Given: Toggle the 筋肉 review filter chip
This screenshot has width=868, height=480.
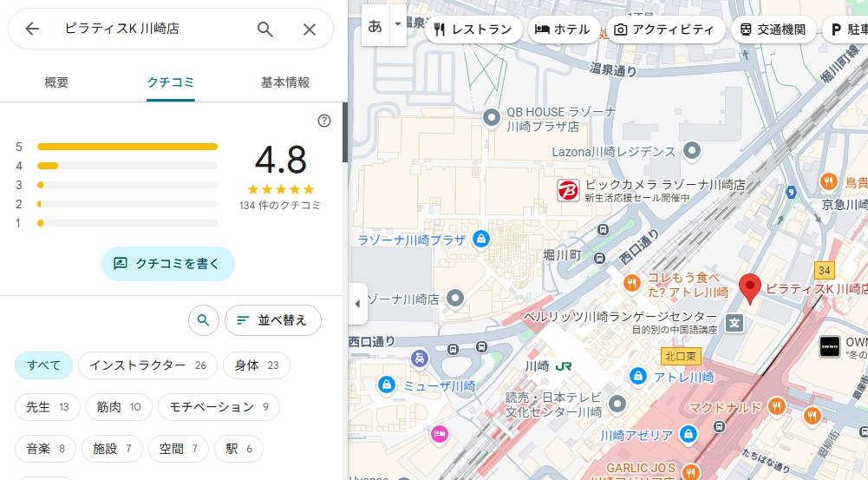Looking at the screenshot, I should (x=120, y=406).
